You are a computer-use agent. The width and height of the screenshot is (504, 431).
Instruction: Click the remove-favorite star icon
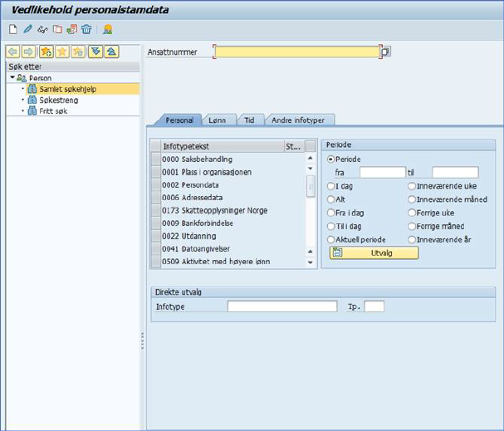[78, 51]
